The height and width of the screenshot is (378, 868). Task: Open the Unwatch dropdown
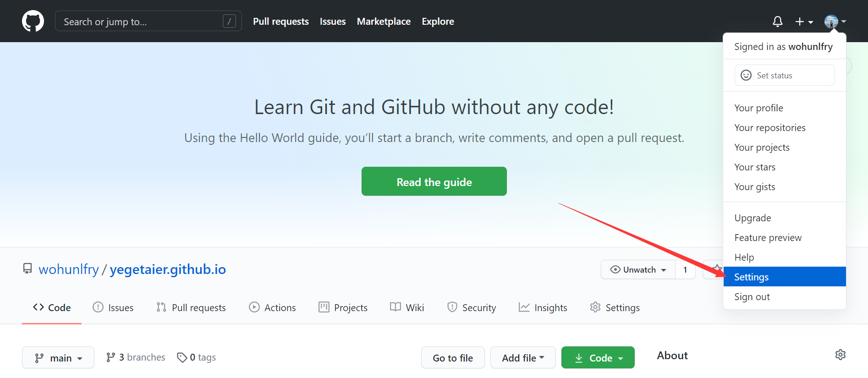coord(638,269)
